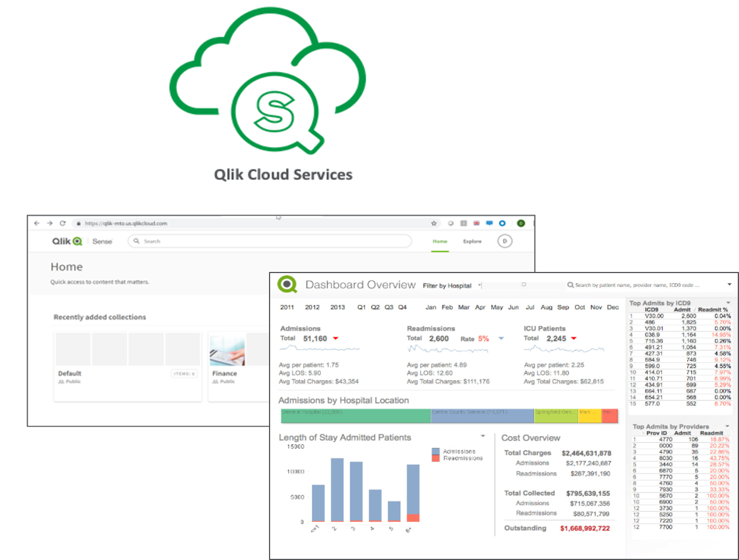The height and width of the screenshot is (560, 739).
Task: Expand the Top Admits by Providers menu arrow
Action: (x=727, y=426)
